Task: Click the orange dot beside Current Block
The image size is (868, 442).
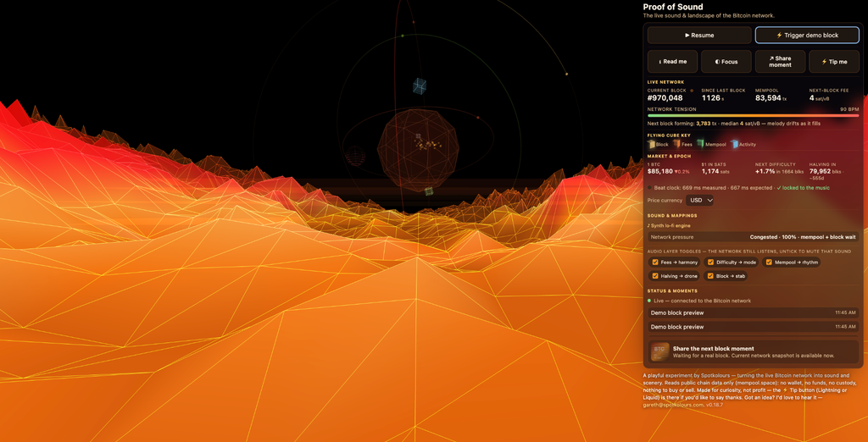Action: [692, 90]
